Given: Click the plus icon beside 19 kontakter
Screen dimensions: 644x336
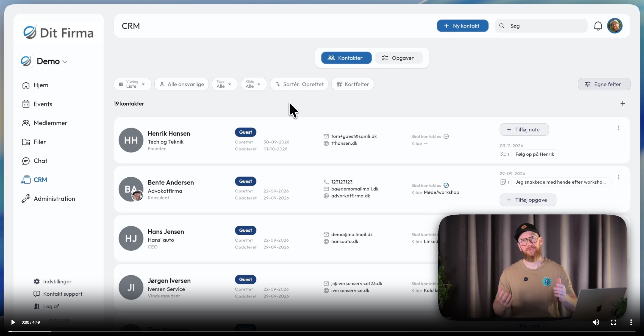Looking at the screenshot, I should click(623, 103).
